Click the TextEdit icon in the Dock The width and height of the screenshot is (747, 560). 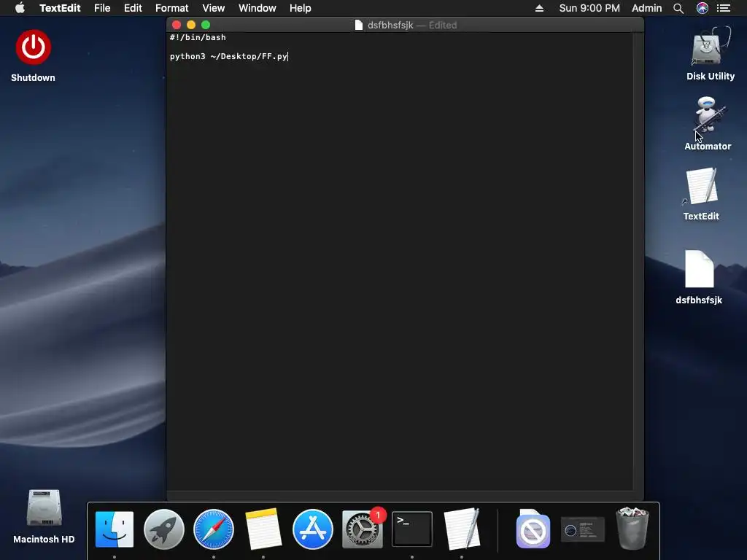pos(461,529)
